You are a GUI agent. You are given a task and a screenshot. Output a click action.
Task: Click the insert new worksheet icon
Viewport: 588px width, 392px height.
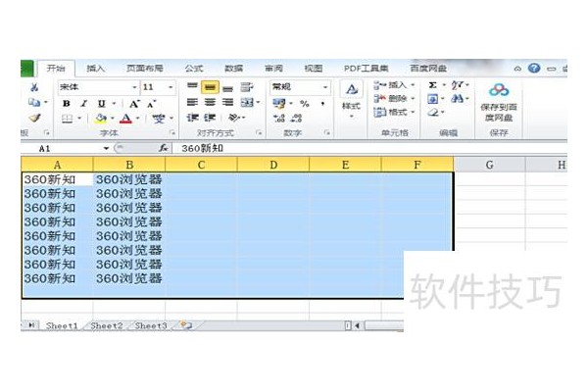[x=186, y=324]
